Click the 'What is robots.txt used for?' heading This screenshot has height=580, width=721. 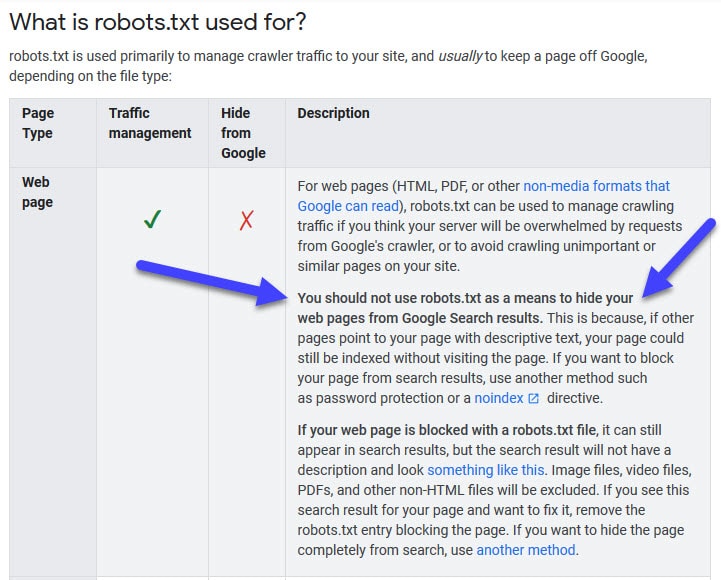158,22
